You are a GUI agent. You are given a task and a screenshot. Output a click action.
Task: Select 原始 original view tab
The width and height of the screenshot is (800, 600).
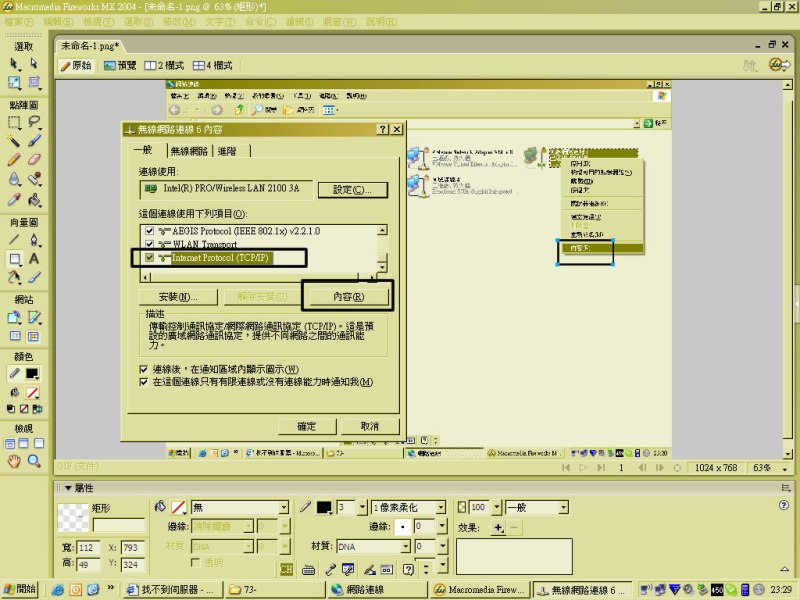[x=77, y=66]
